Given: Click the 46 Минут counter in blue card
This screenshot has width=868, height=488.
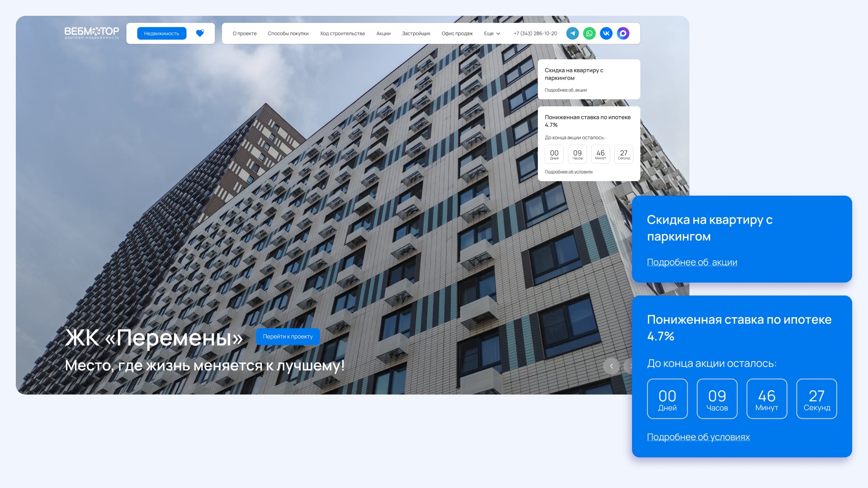Looking at the screenshot, I should 767,399.
